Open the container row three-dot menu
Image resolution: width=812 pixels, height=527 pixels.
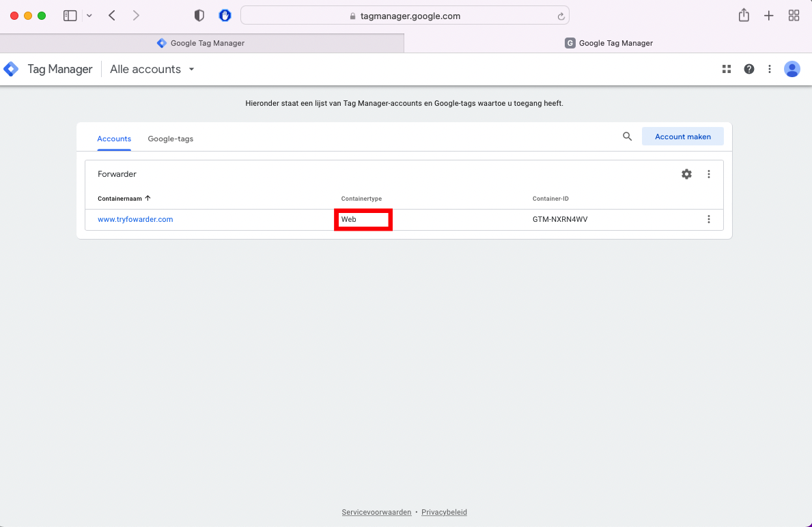(x=709, y=219)
